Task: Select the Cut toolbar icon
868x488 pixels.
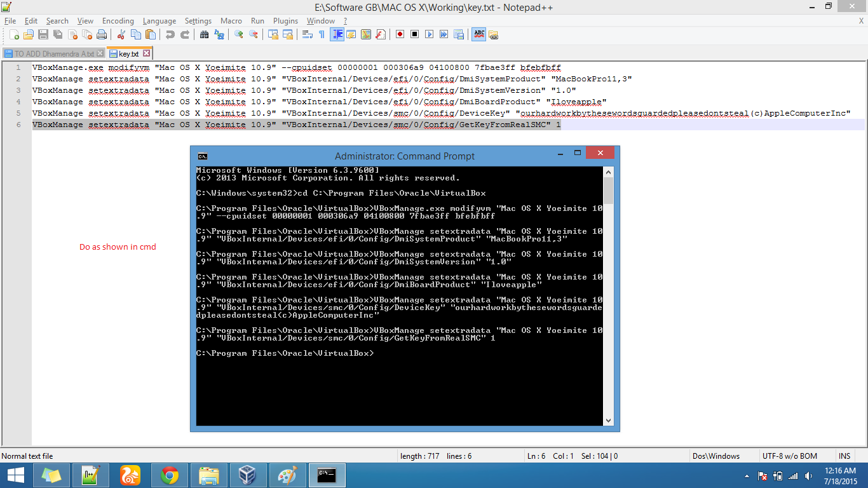Action: click(x=121, y=34)
